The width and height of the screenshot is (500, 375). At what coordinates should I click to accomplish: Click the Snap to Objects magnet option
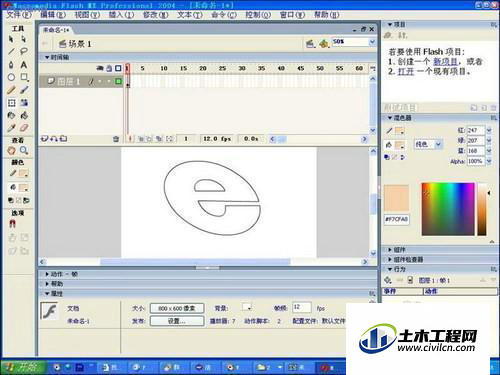pyautogui.click(x=12, y=224)
